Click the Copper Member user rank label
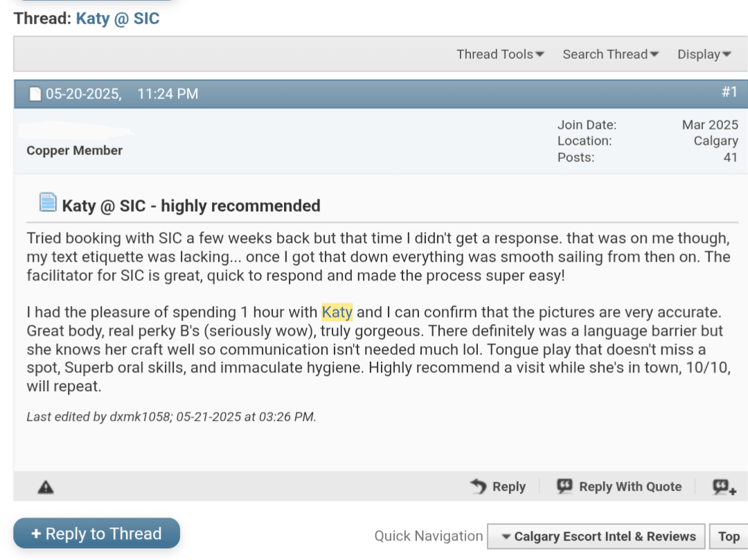 pos(75,150)
